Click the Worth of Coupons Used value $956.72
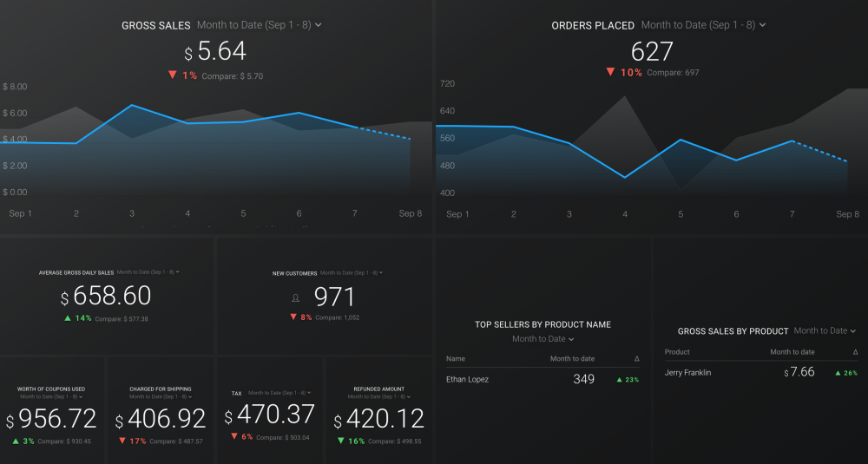This screenshot has width=868, height=464. click(52, 420)
